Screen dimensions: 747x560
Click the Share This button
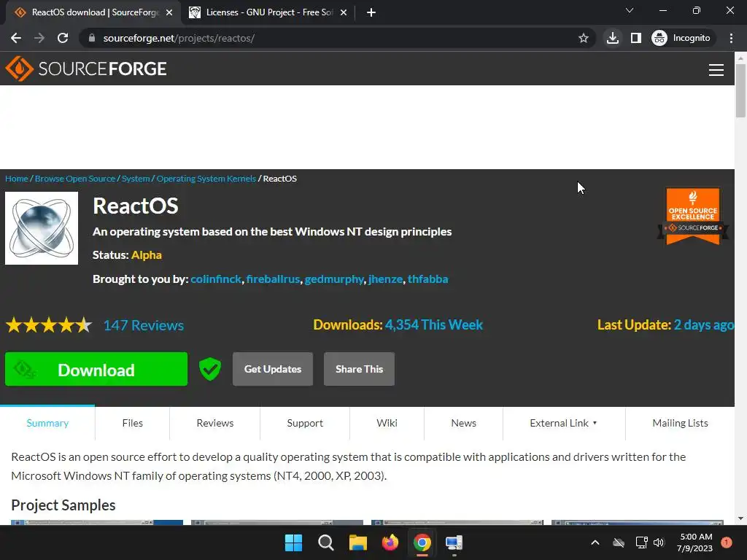click(359, 369)
